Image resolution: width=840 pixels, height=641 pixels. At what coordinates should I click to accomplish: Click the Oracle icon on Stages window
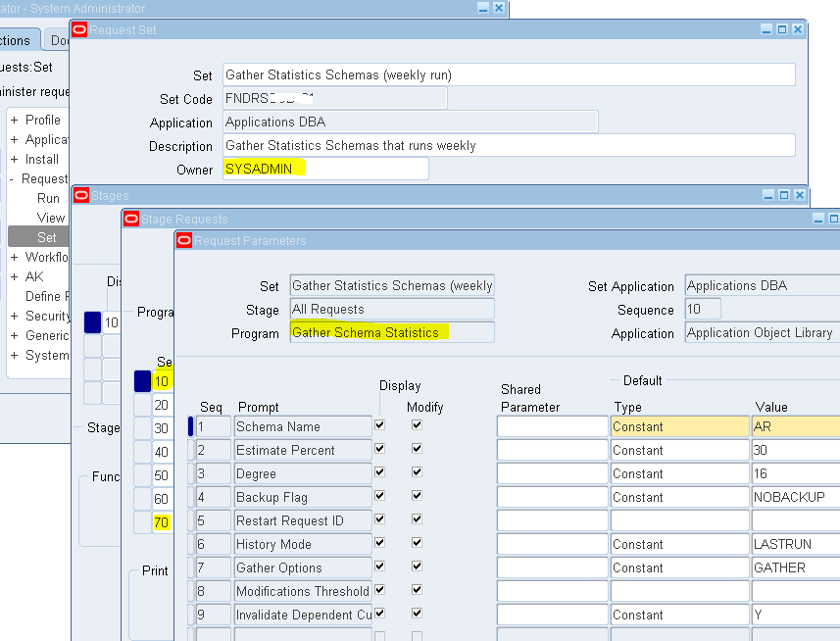pos(81,195)
